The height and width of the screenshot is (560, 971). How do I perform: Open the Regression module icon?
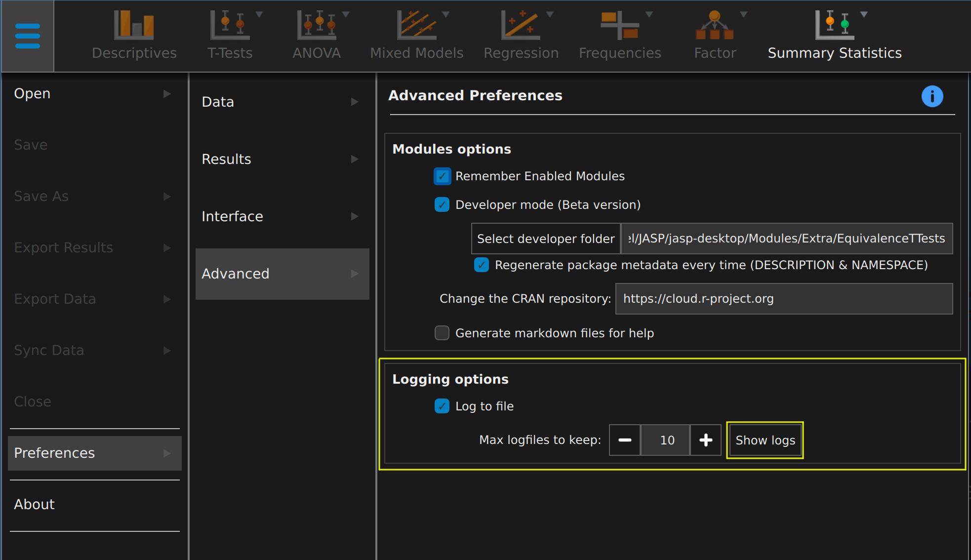pyautogui.click(x=521, y=26)
